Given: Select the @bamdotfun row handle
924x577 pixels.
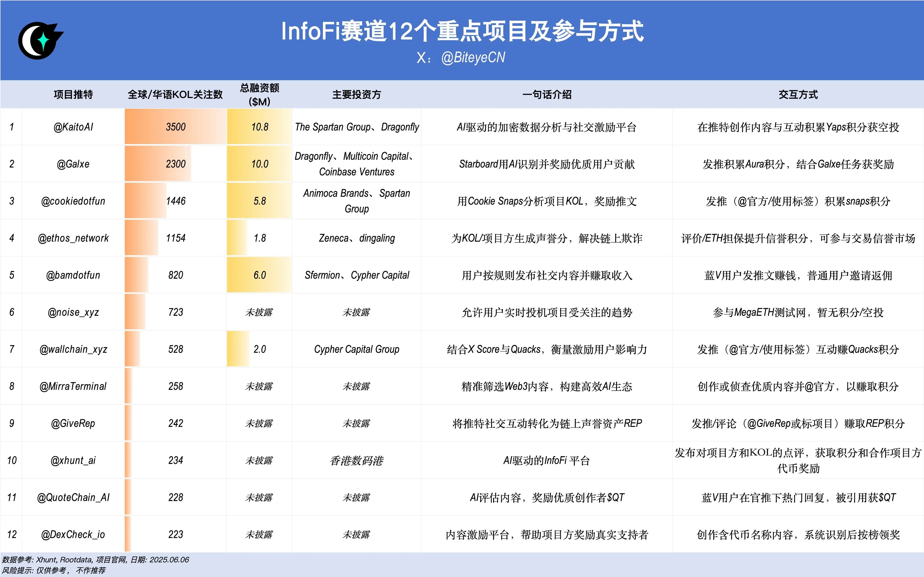Looking at the screenshot, I should [73, 275].
